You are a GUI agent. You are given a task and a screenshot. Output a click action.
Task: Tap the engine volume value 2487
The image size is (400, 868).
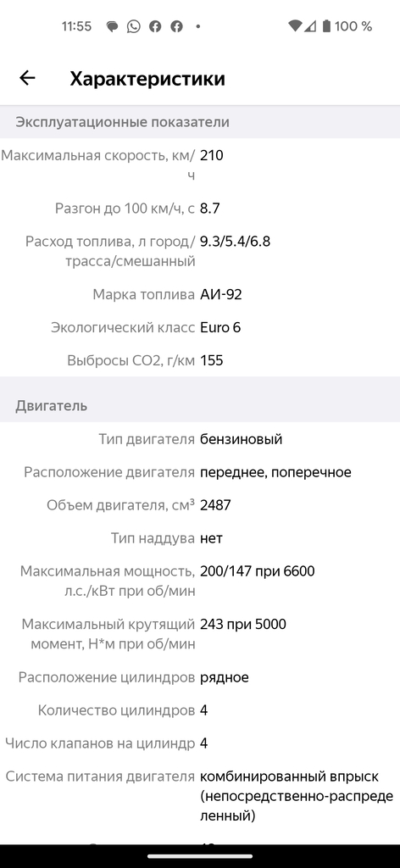click(215, 505)
